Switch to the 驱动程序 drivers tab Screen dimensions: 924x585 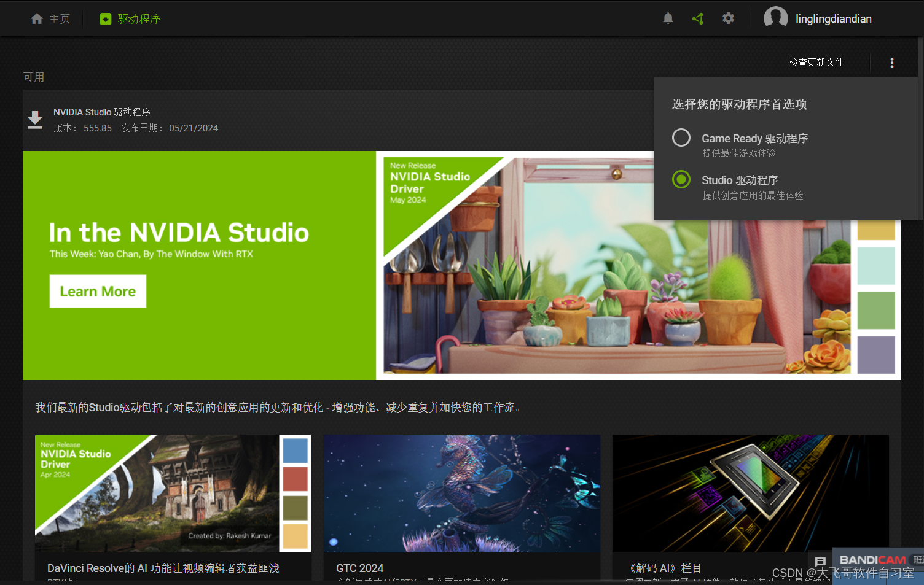(130, 19)
